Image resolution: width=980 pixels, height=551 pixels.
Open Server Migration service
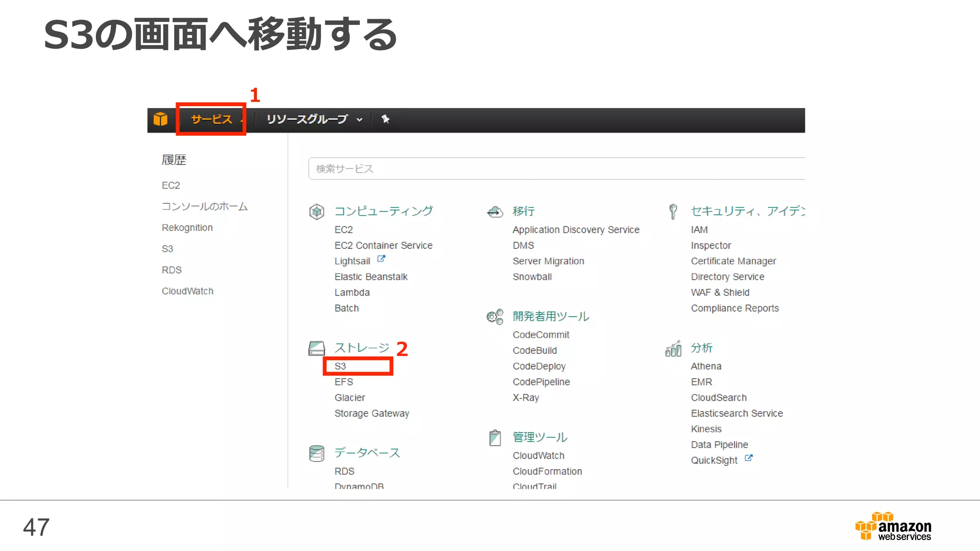(x=548, y=261)
